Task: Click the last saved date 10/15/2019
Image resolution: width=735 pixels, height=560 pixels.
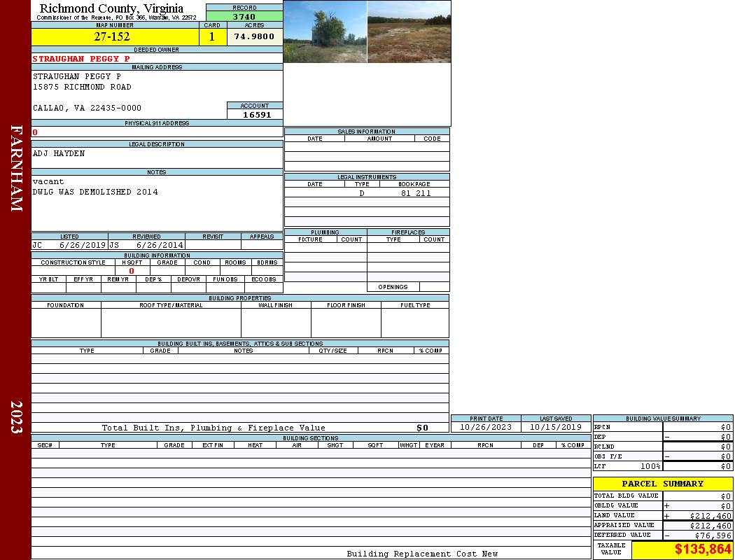Action: point(556,427)
